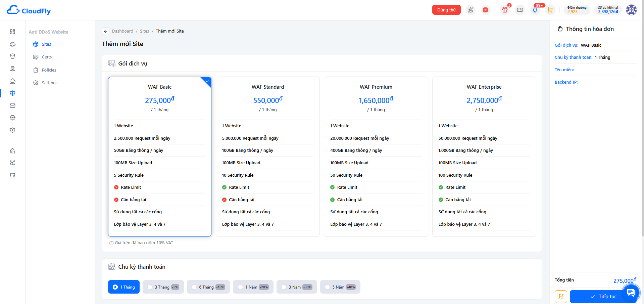
Task: Select the 3 Năm billing cycle
Action: point(297,287)
